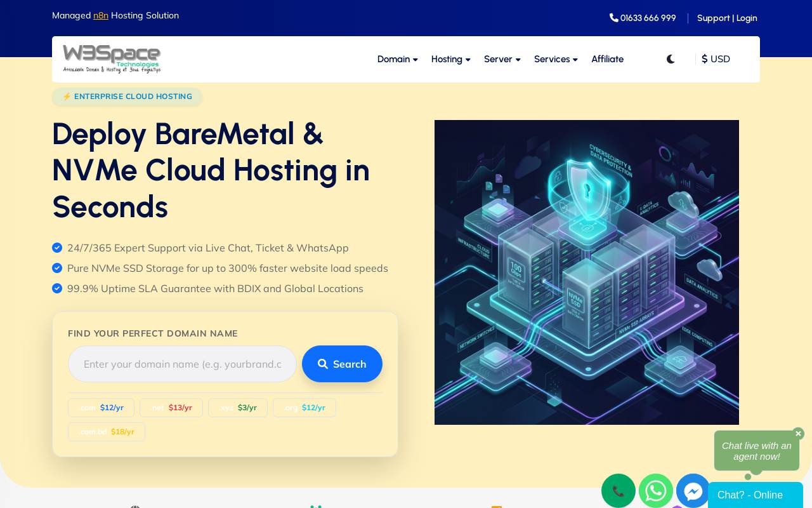Click the 'Pure NVMe SSD Storage' line

[x=220, y=268]
